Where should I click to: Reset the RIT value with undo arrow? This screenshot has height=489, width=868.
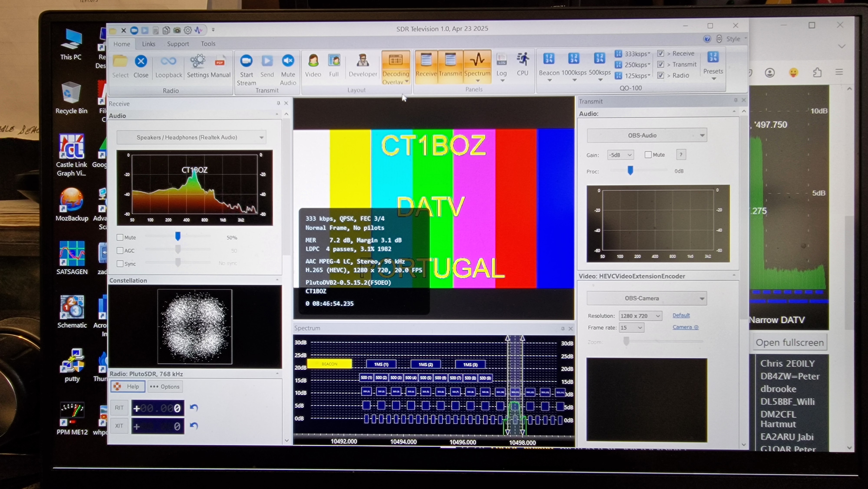pyautogui.click(x=194, y=408)
